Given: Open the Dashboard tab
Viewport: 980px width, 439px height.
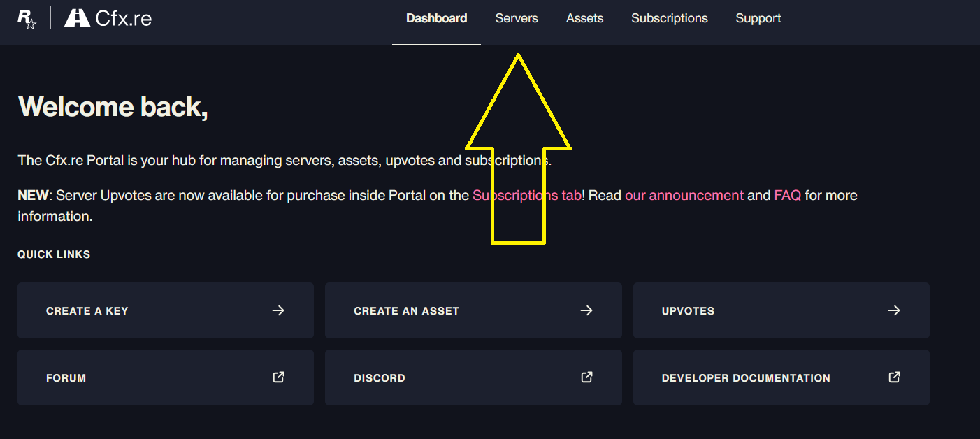Looking at the screenshot, I should [x=436, y=19].
